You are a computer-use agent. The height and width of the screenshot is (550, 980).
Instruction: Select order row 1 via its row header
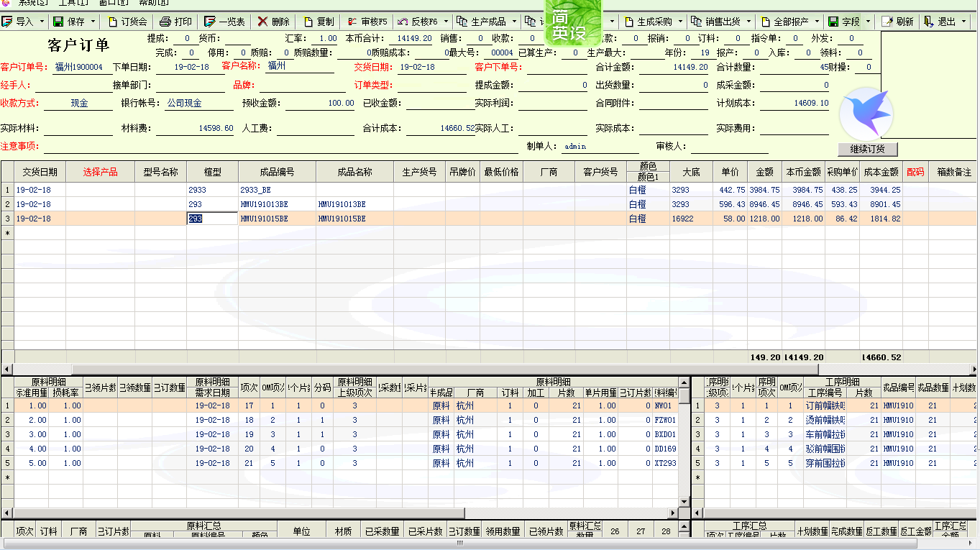(7, 190)
